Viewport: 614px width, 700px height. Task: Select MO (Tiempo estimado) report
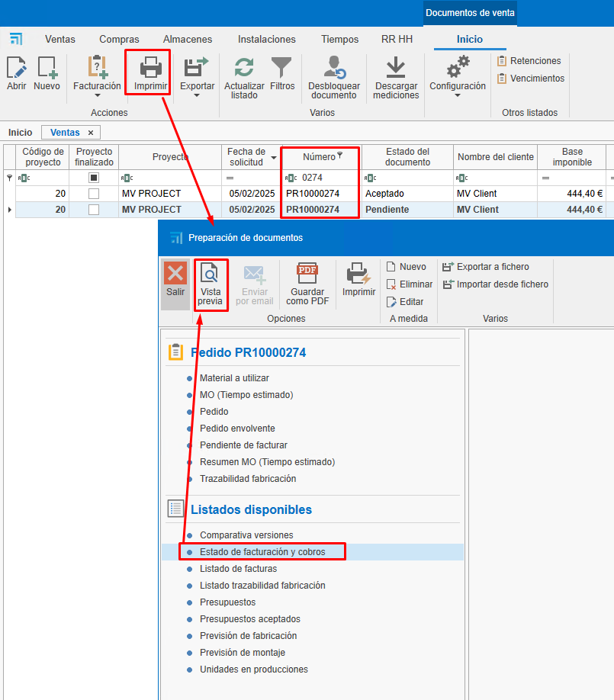(246, 395)
